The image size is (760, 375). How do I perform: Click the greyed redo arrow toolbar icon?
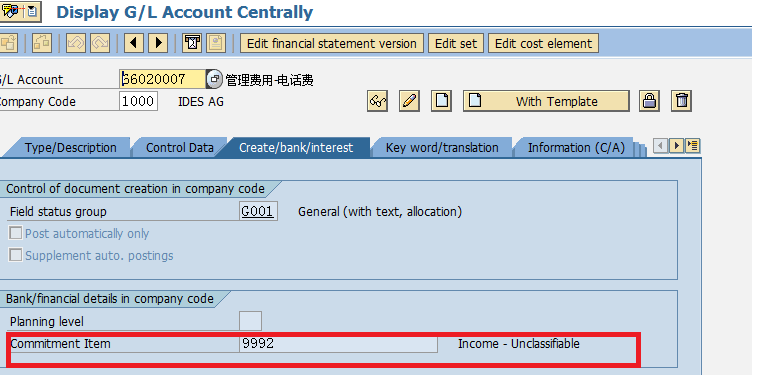pyautogui.click(x=100, y=43)
